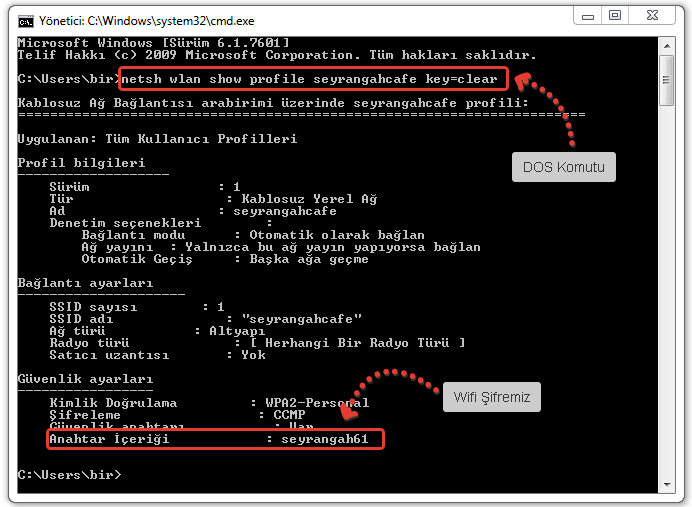
Task: Click the Wifi Şifremiz annotation label
Action: coord(491,397)
